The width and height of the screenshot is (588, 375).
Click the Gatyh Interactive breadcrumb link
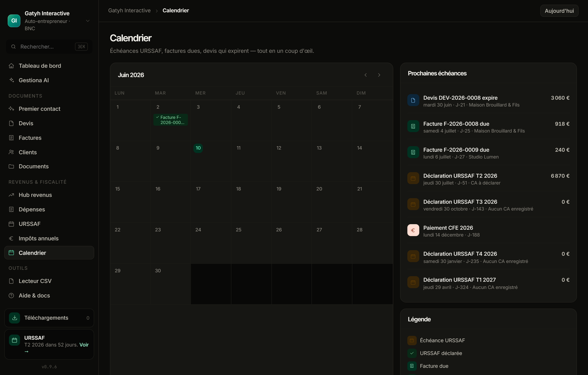pyautogui.click(x=129, y=10)
